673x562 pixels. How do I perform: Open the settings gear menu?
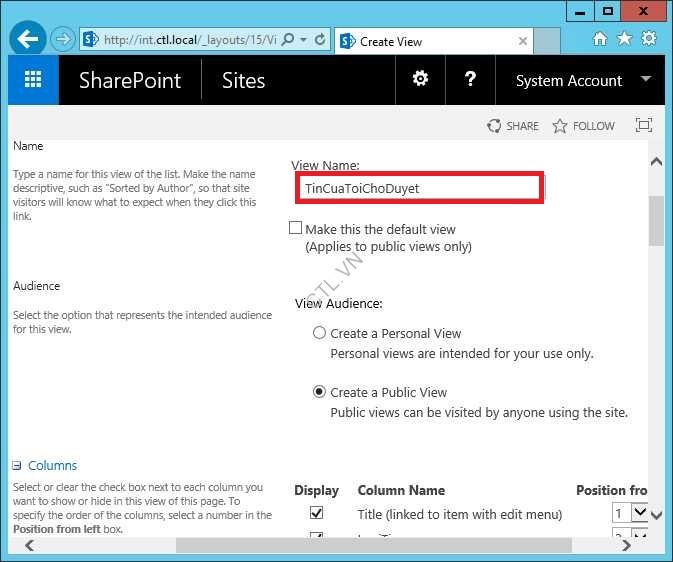[x=421, y=80]
